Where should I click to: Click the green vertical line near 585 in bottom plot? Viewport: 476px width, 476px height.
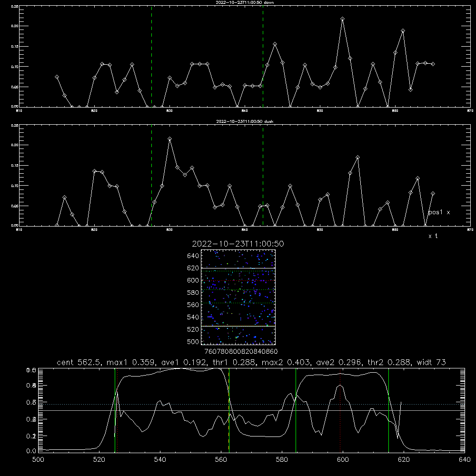coord(296,410)
